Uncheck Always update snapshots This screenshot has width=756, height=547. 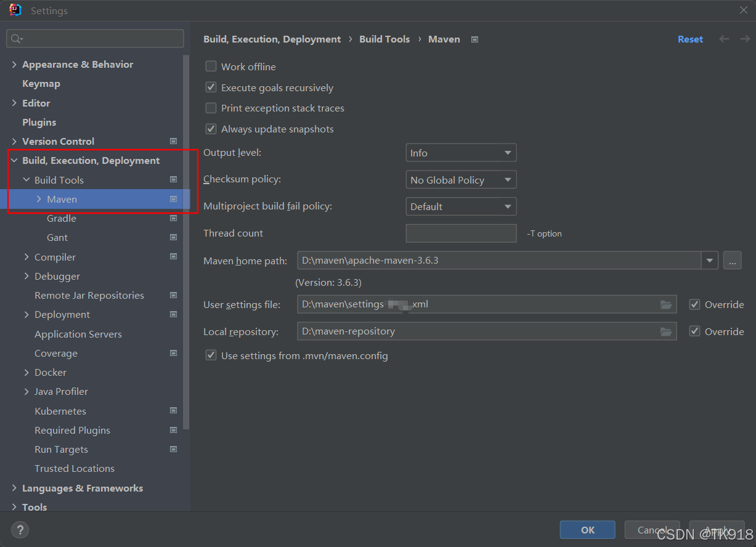211,129
